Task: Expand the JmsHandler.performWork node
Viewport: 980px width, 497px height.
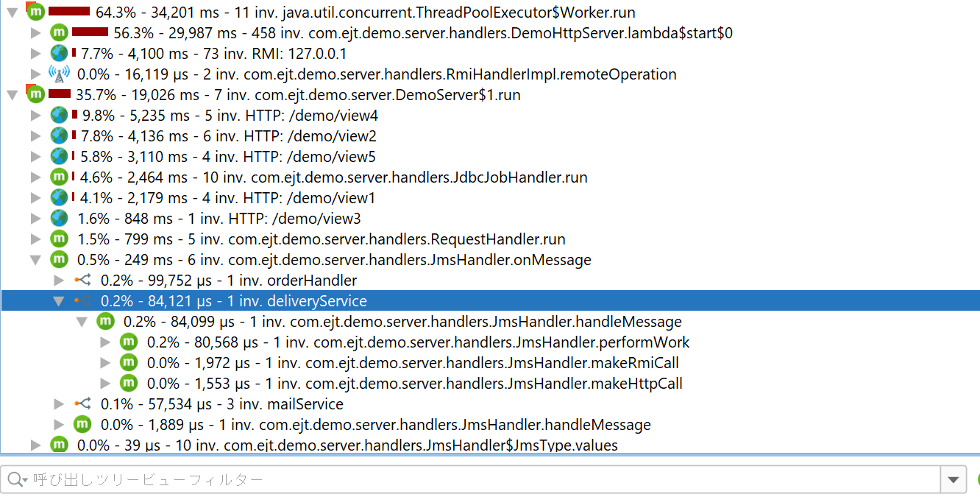Action: coord(106,342)
